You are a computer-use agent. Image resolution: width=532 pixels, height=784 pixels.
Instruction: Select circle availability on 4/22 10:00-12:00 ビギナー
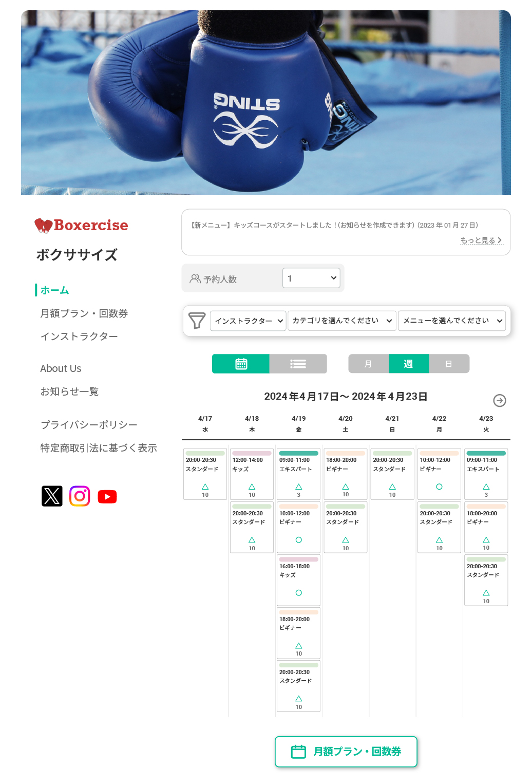pyautogui.click(x=439, y=487)
